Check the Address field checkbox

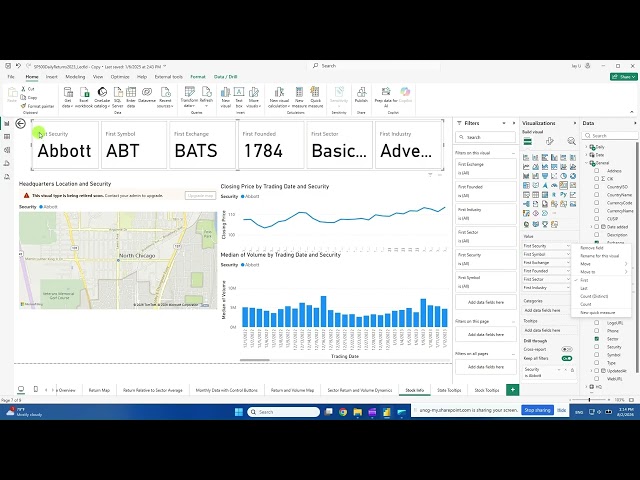(x=596, y=171)
